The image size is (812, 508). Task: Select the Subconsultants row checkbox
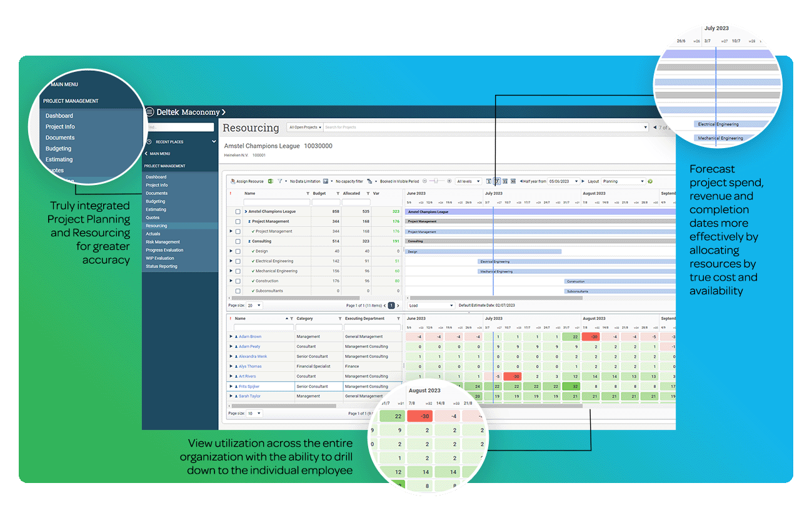point(238,291)
